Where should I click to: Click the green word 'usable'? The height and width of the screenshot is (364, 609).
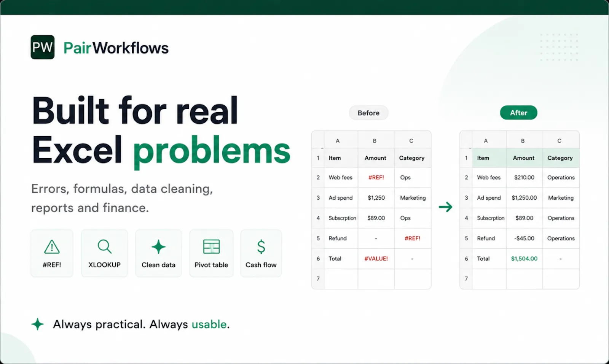coord(209,324)
